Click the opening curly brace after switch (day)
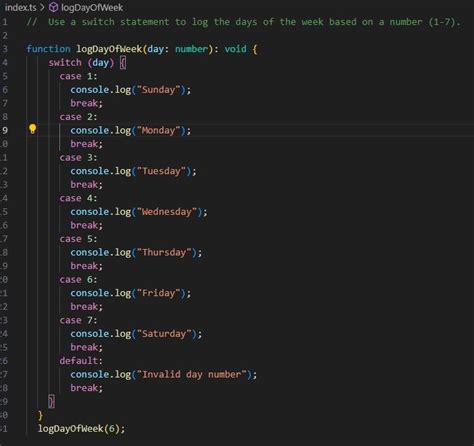Screen dimensions: 474x446 [123, 63]
